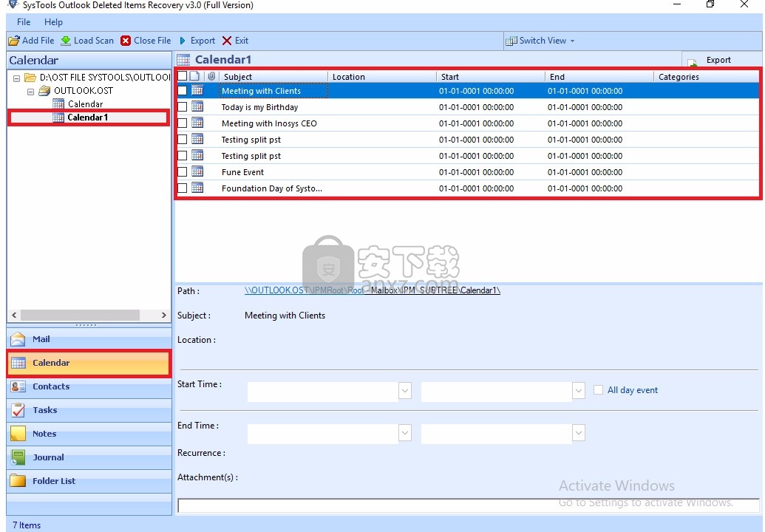
Task: Select the Today is my Birthday entry
Action: (259, 107)
